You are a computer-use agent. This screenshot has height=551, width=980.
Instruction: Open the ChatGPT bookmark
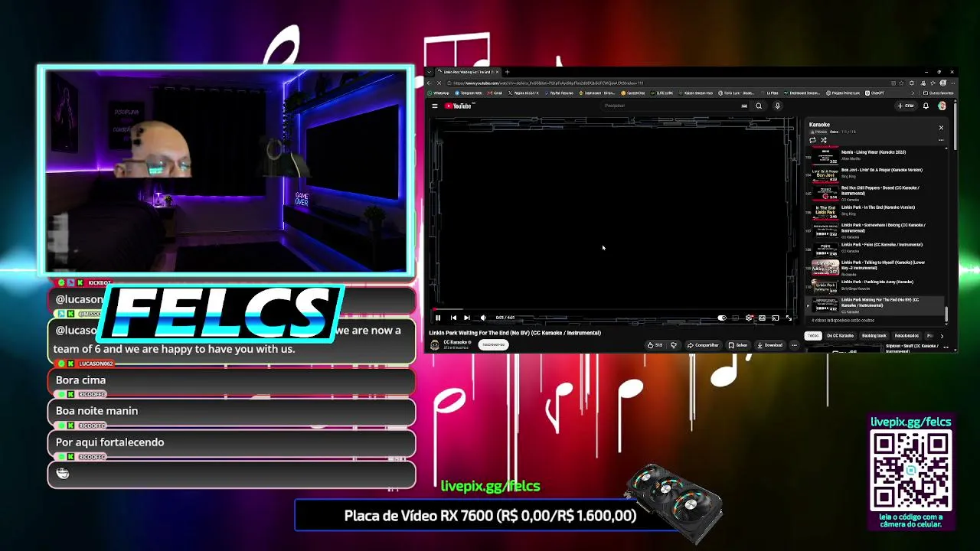tap(874, 93)
